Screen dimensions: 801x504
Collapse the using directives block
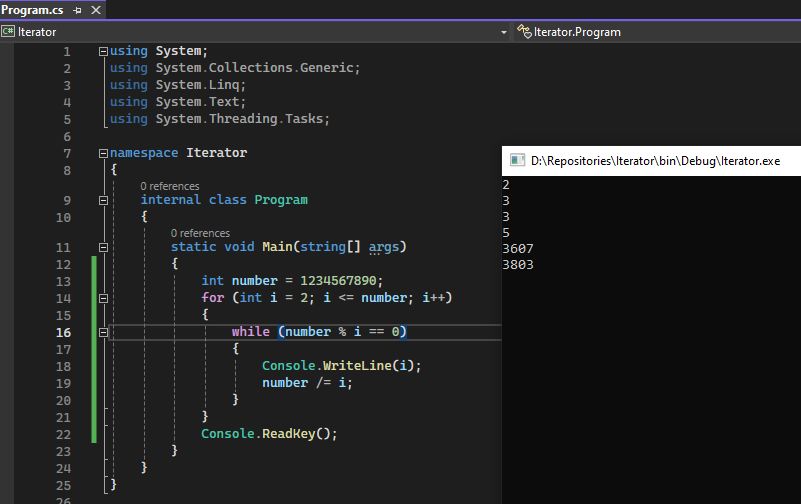(103, 51)
